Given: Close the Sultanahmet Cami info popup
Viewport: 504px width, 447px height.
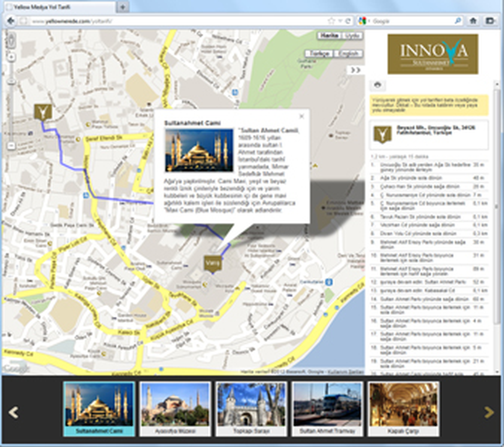Looking at the screenshot, I should 301,117.
